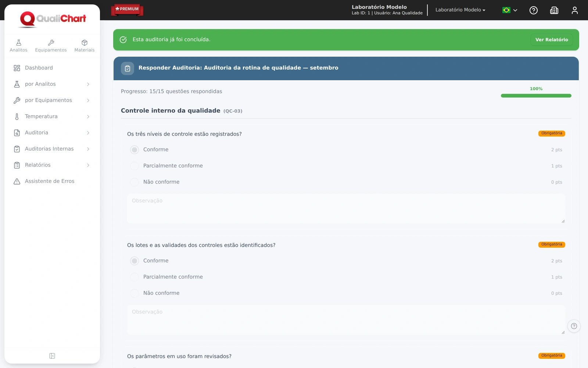
Task: Click the Dashboard grid icon
Action: (17, 68)
